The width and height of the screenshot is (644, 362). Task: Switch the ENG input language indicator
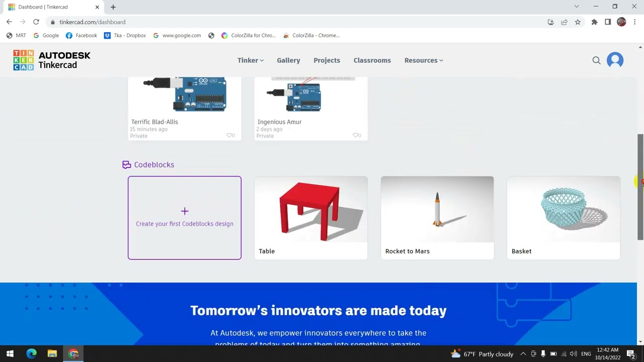(586, 354)
